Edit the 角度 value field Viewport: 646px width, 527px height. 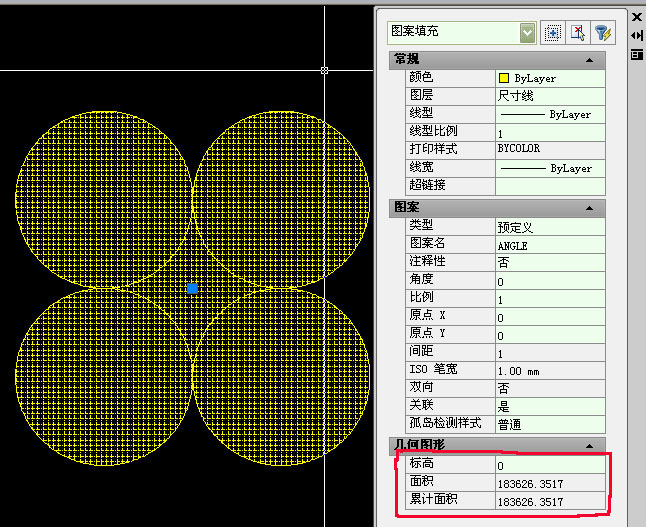[x=550, y=281]
